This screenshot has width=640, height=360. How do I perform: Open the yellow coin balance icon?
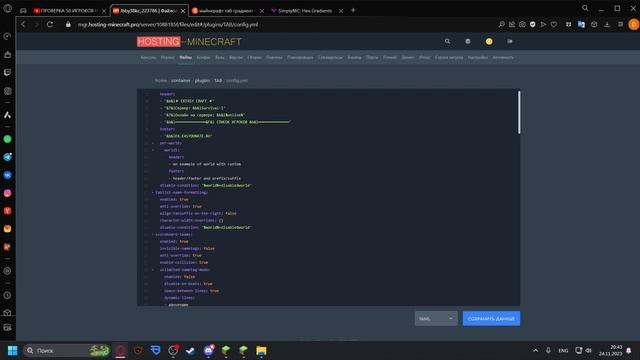click(489, 41)
